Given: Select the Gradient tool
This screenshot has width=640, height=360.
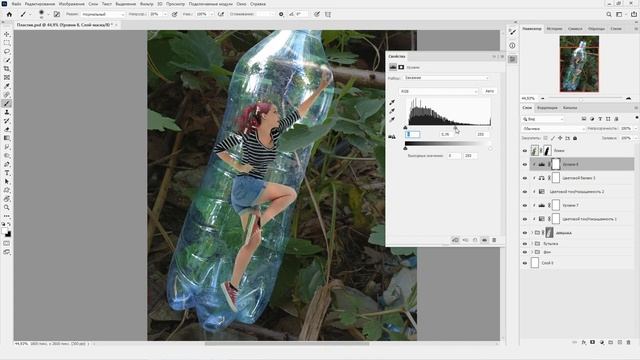Looking at the screenshot, I should (x=7, y=138).
